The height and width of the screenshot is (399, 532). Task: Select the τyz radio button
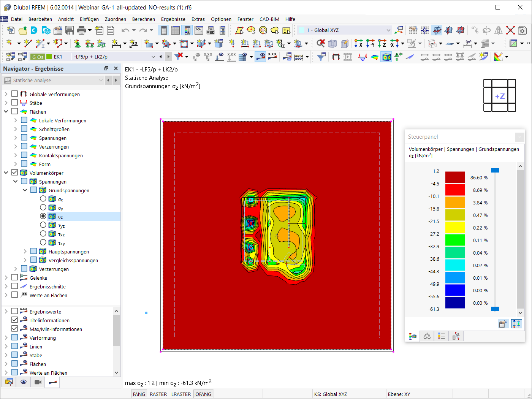(x=43, y=225)
